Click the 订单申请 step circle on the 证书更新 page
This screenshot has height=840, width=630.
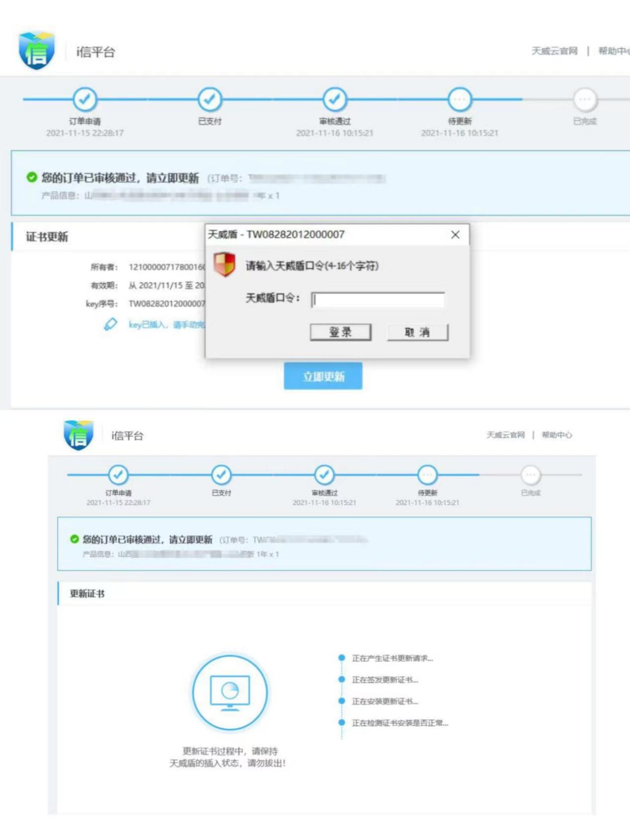(x=85, y=99)
